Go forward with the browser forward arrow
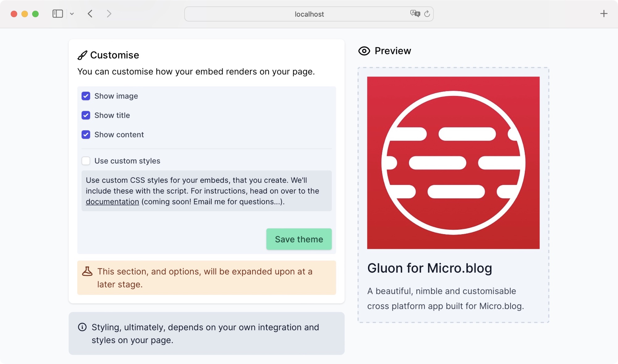This screenshot has width=618, height=364. click(x=109, y=14)
